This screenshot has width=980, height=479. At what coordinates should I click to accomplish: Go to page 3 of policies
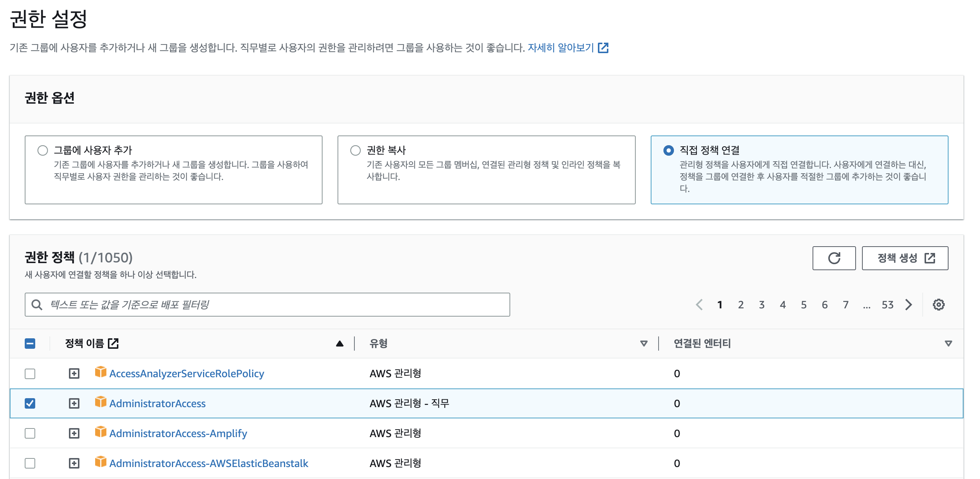(761, 305)
